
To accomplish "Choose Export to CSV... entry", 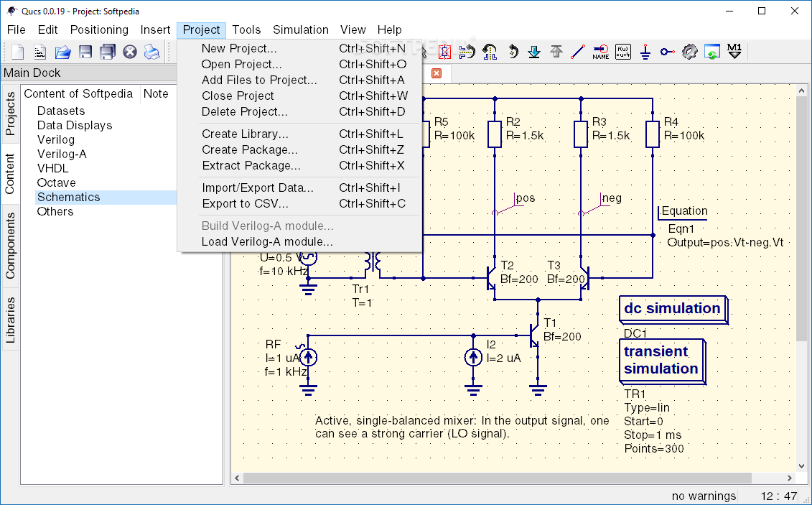I will pos(299,203).
